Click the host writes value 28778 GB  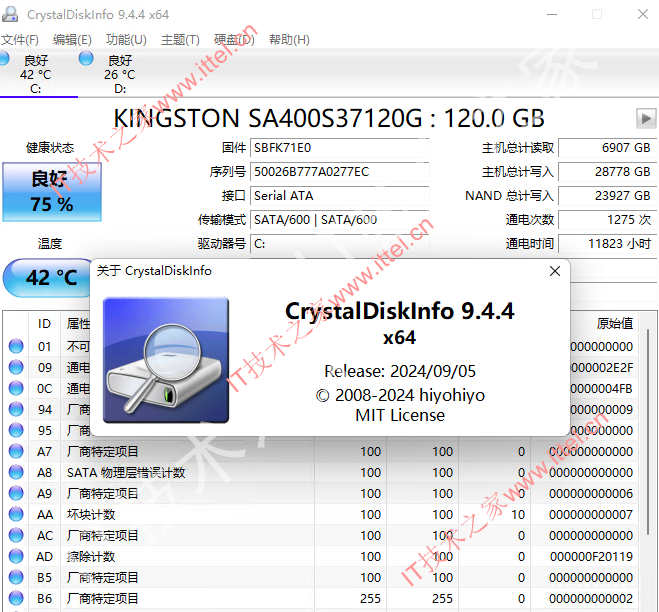pos(607,172)
